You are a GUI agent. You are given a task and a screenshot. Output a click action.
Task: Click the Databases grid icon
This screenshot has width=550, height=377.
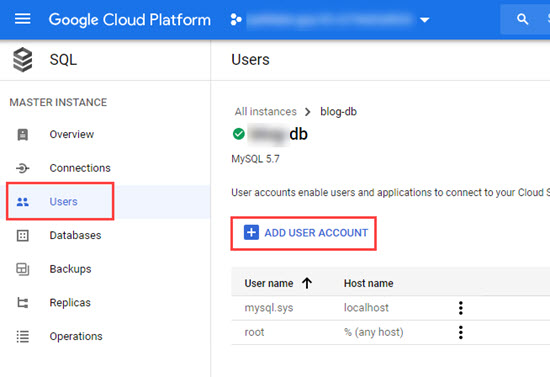(23, 235)
